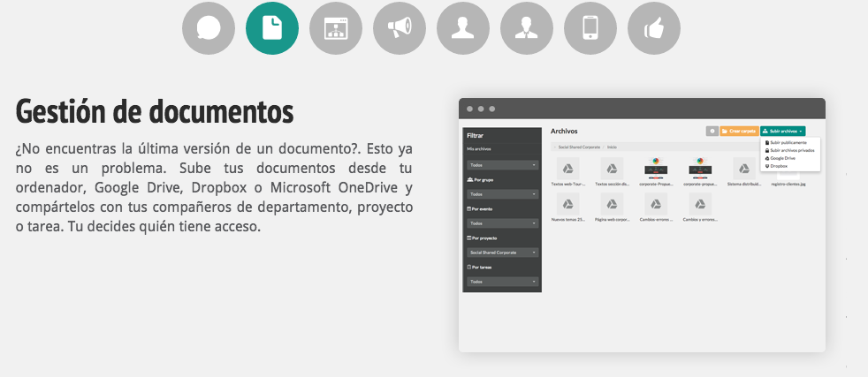Screen dimensions: 868x377
Task: Expand the Por grupo filter dropdown
Action: (x=502, y=193)
